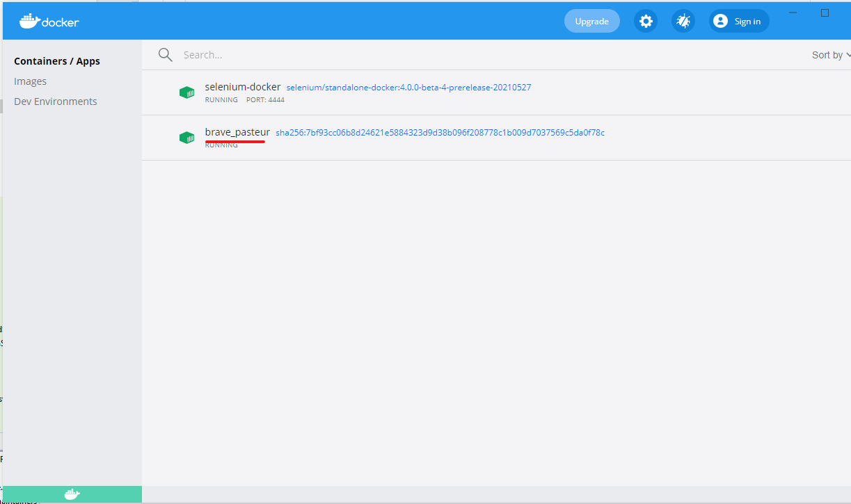
Task: Click the search magnifier icon
Action: click(x=165, y=55)
